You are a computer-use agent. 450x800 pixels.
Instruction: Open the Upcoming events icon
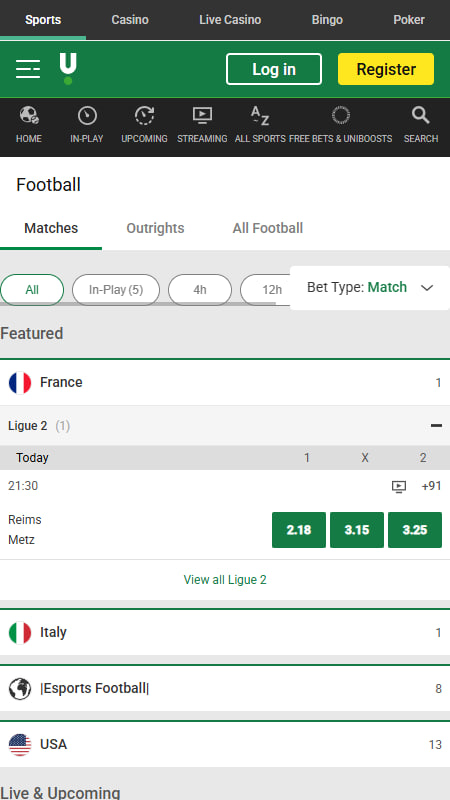[144, 116]
